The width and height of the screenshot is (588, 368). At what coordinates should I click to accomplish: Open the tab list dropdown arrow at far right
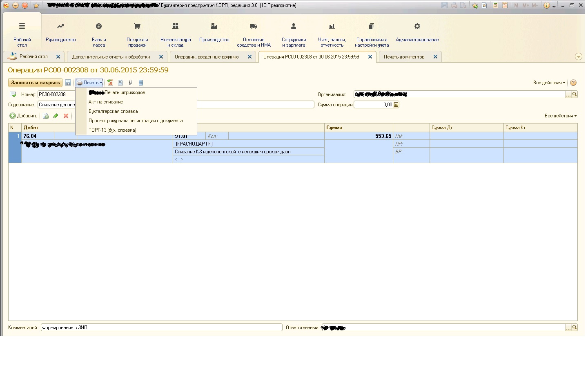click(579, 57)
